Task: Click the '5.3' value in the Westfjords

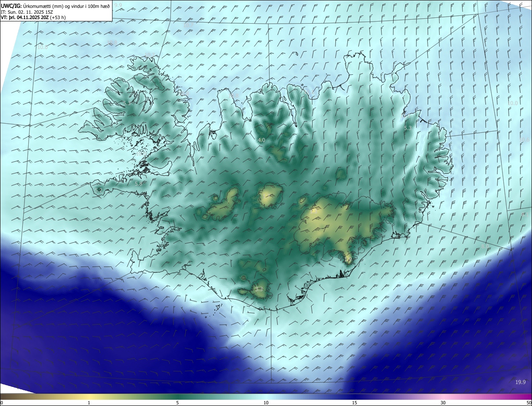Action: [127, 103]
